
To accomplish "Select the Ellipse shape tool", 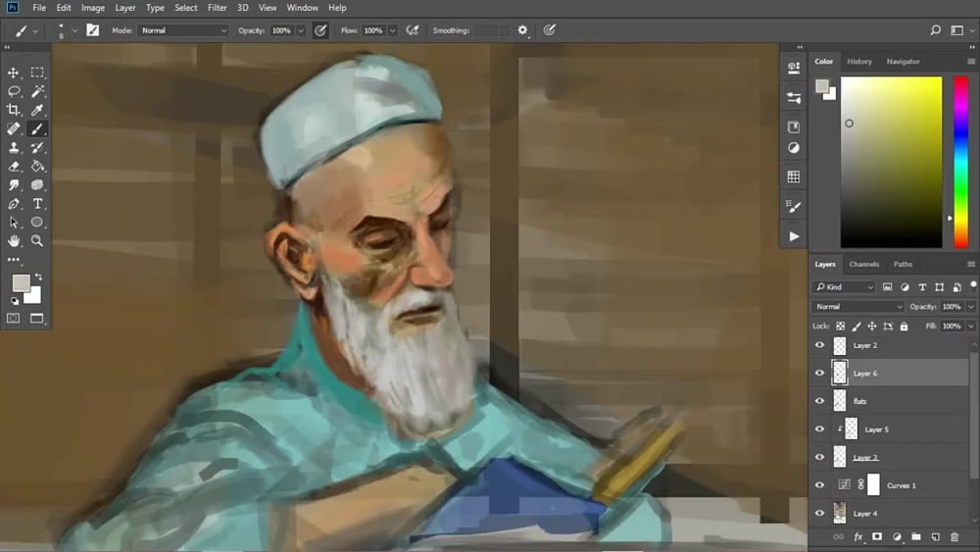I will tap(37, 223).
